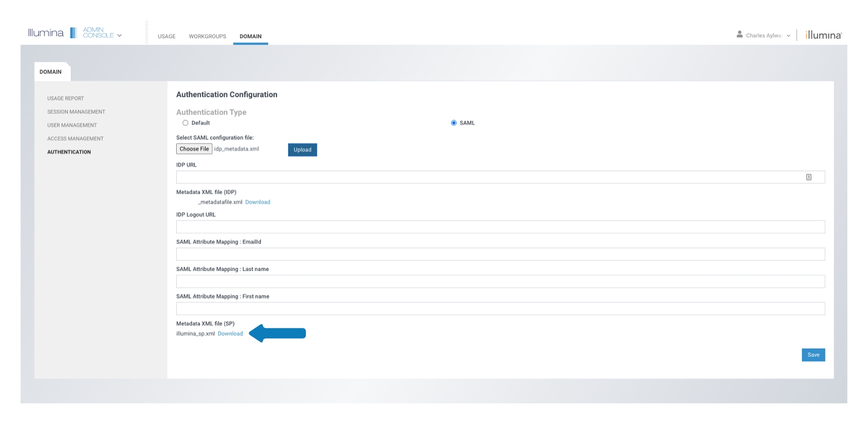Open the Workgroups tab
This screenshot has height=424, width=868.
(207, 37)
